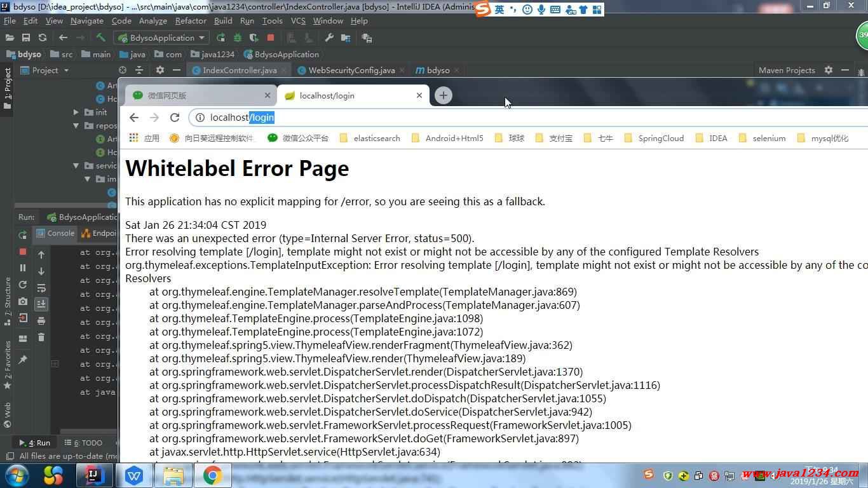The image size is (868, 488).
Task: Open SpringCloud bookmark folder
Action: [x=654, y=138]
